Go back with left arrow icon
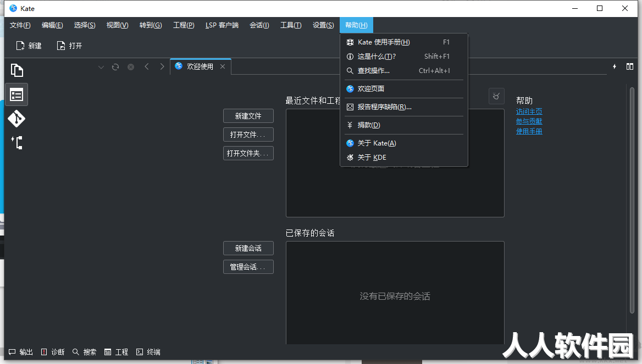 147,66
